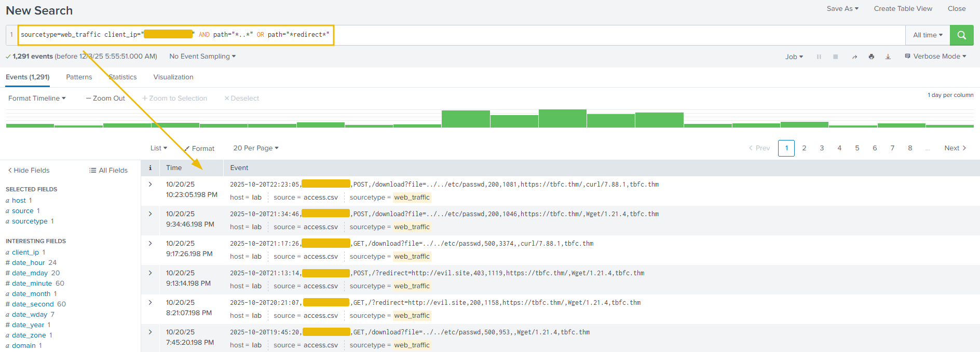Screen dimensions: 980x352
Task: Expand the 10:23:05 PM event row
Action: (151, 184)
